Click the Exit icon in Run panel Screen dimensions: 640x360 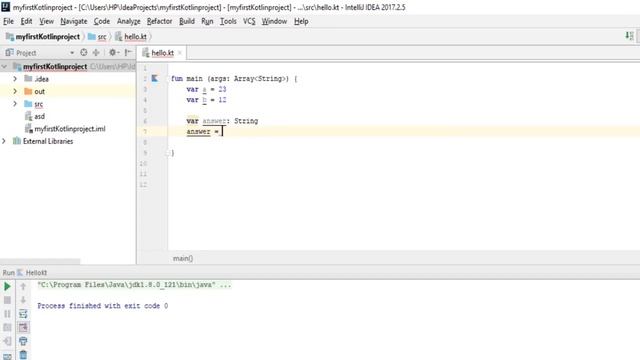point(7,341)
